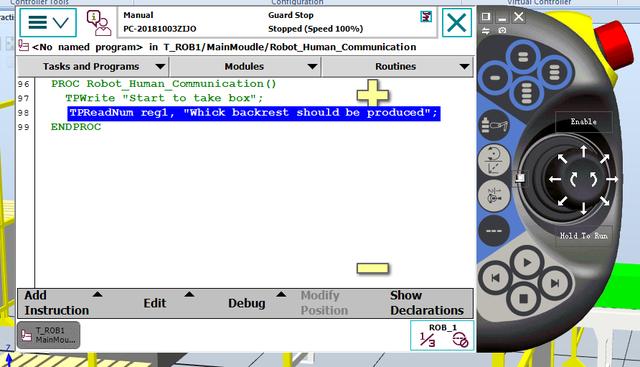The image size is (640, 367).
Task: Select the TPReadNum instruction line
Action: [254, 113]
